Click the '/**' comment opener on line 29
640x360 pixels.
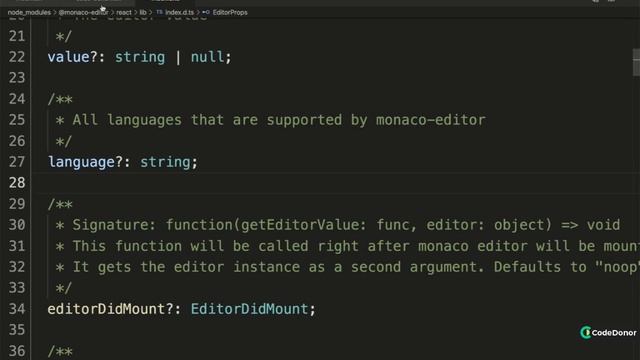coord(60,204)
